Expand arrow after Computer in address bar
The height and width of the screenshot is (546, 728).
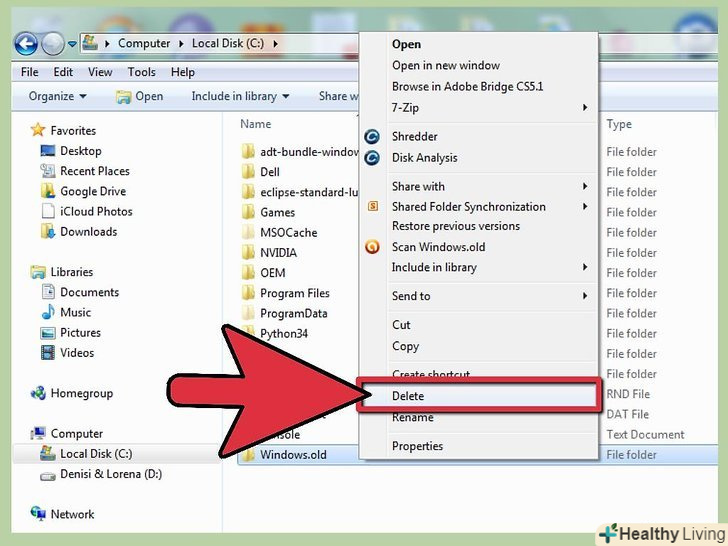[x=181, y=44]
